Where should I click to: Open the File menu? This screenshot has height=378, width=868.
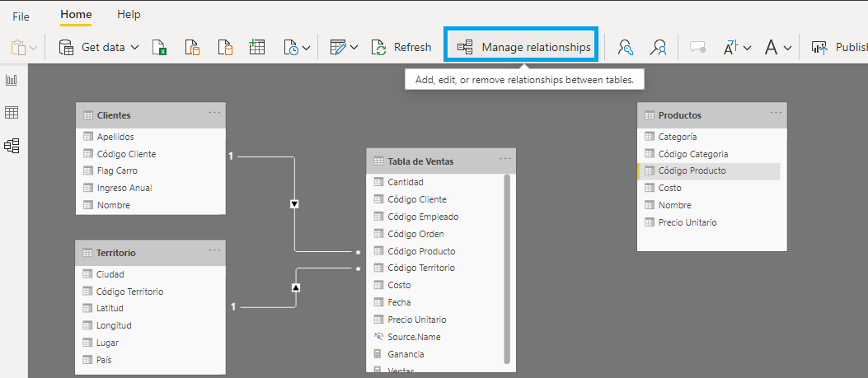21,16
